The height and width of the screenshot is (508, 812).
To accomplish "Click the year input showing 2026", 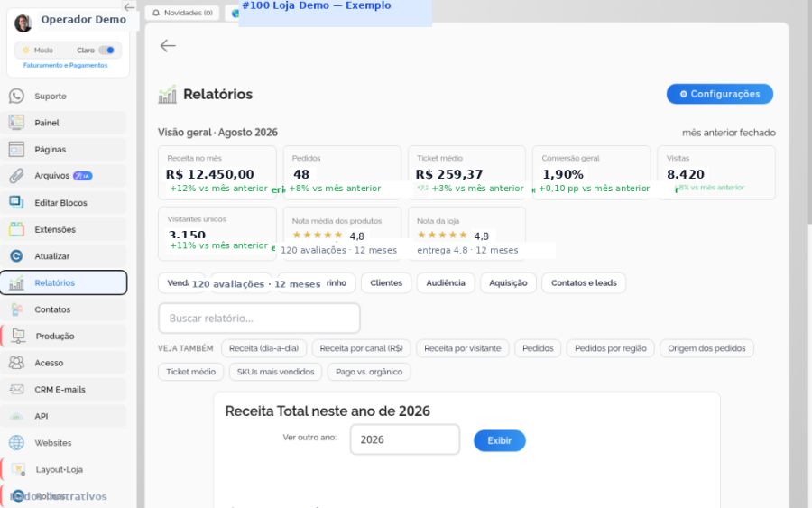I will pyautogui.click(x=405, y=439).
